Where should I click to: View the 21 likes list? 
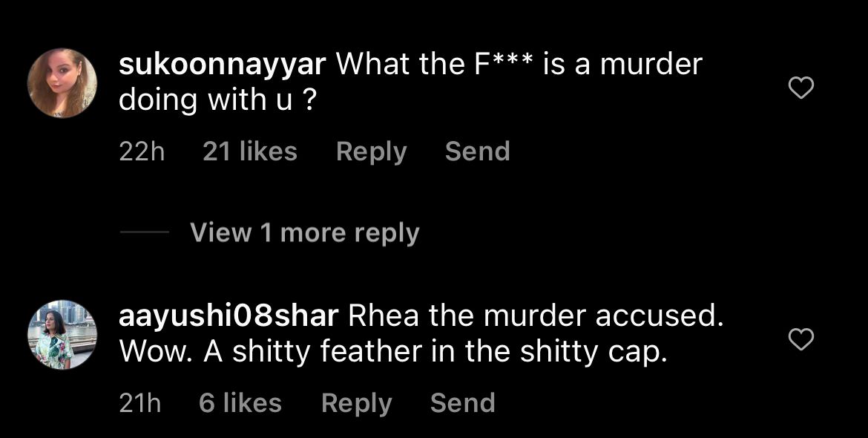click(x=249, y=151)
